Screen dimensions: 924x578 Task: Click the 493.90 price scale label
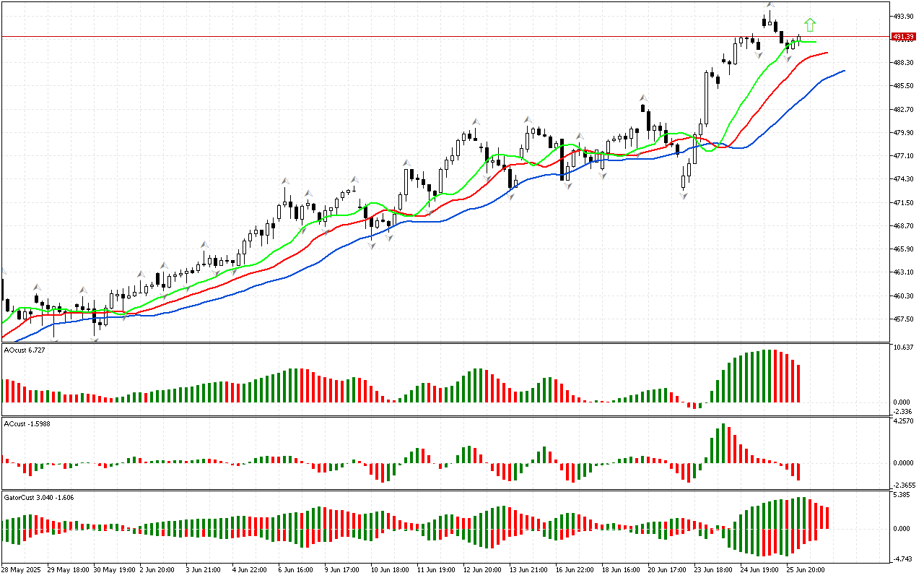(x=904, y=17)
